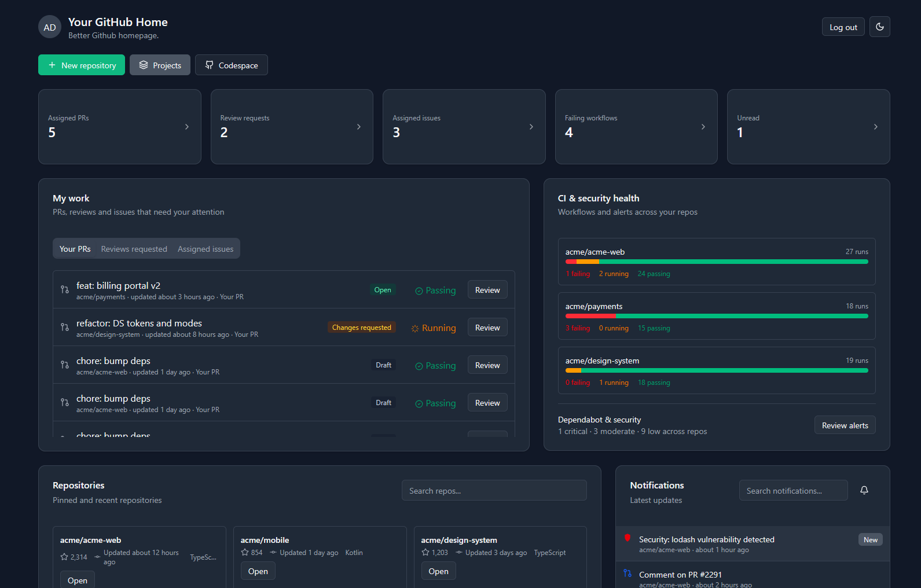Switch to Reviews requested tab
Screen dimensions: 921x588
click(x=134, y=248)
